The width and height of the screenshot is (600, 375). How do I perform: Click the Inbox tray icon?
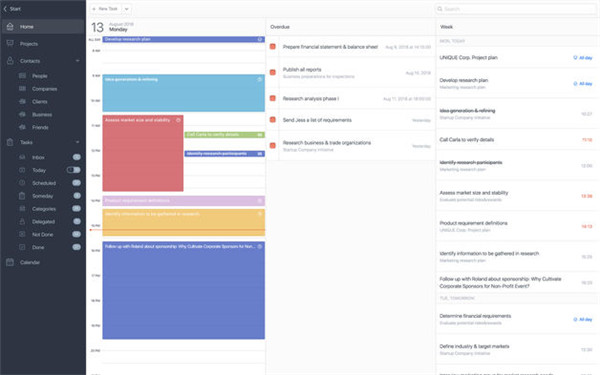[22, 157]
